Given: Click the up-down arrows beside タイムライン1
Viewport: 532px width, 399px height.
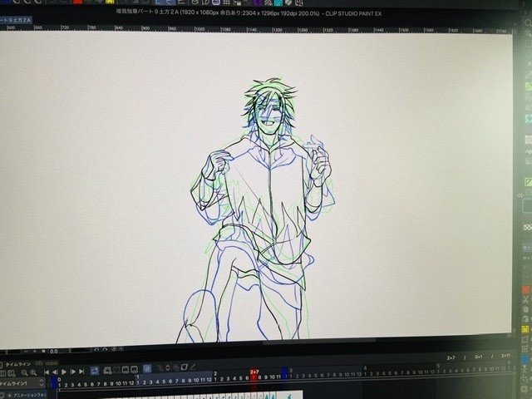Looking at the screenshot, I should pos(42,382).
